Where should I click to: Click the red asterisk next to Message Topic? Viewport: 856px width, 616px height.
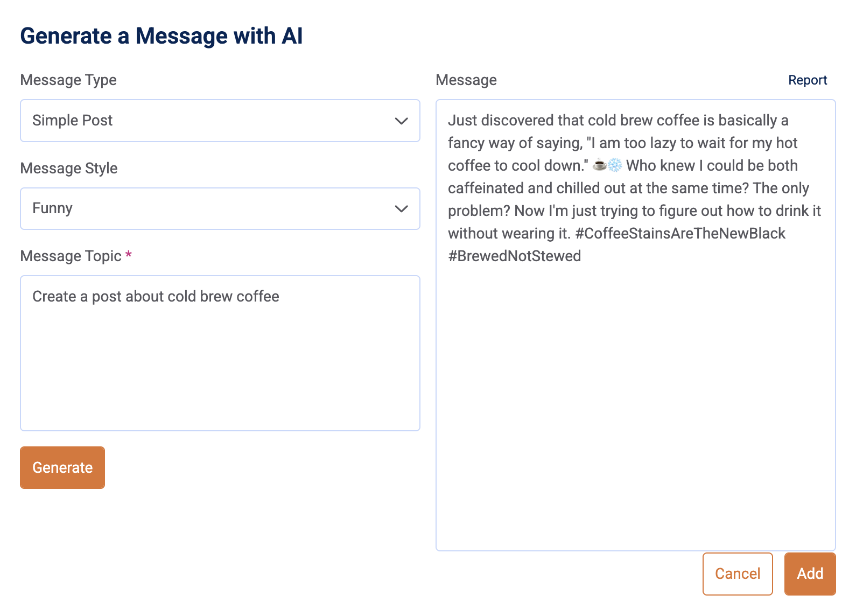coord(129,256)
